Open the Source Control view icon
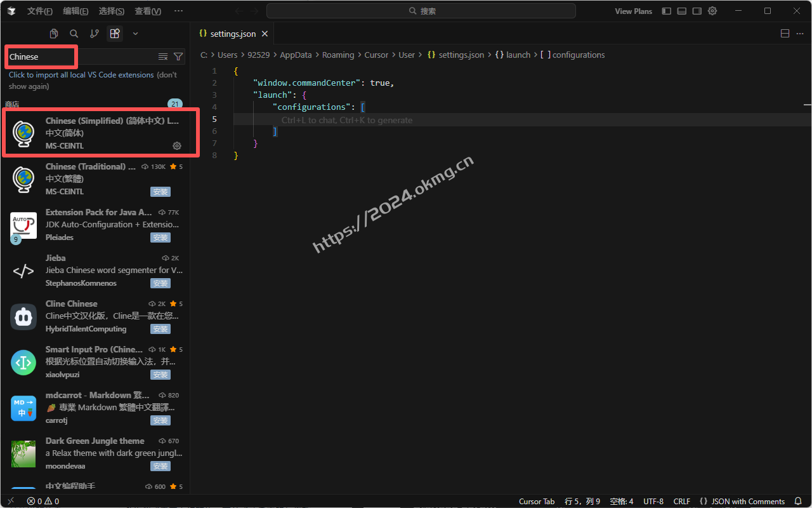 tap(95, 34)
